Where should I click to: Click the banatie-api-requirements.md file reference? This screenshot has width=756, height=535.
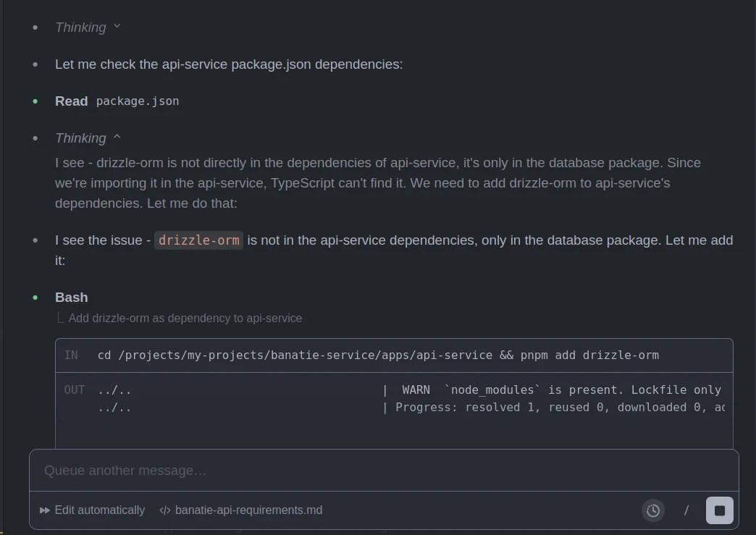[248, 510]
